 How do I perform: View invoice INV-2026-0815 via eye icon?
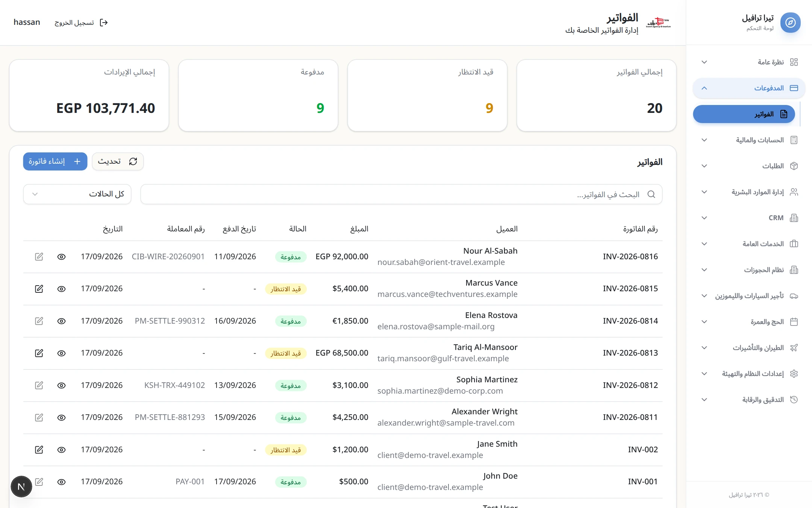click(62, 289)
